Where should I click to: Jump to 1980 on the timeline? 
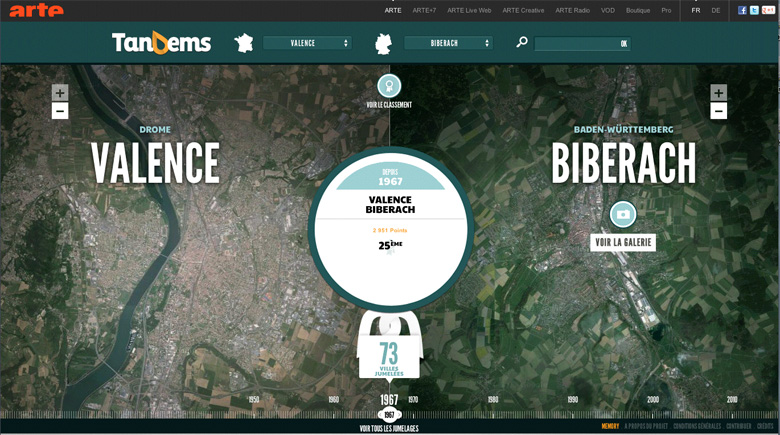point(493,399)
